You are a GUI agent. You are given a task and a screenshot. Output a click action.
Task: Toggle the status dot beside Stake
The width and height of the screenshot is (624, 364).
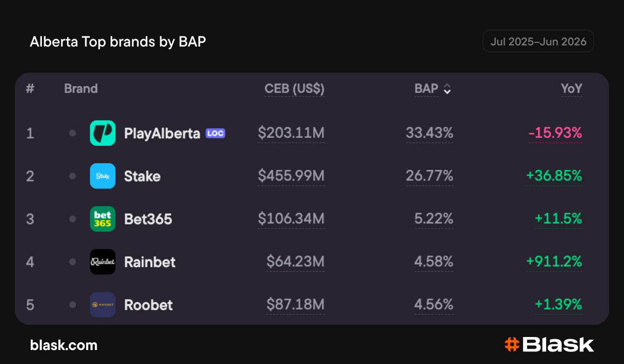pyautogui.click(x=72, y=176)
